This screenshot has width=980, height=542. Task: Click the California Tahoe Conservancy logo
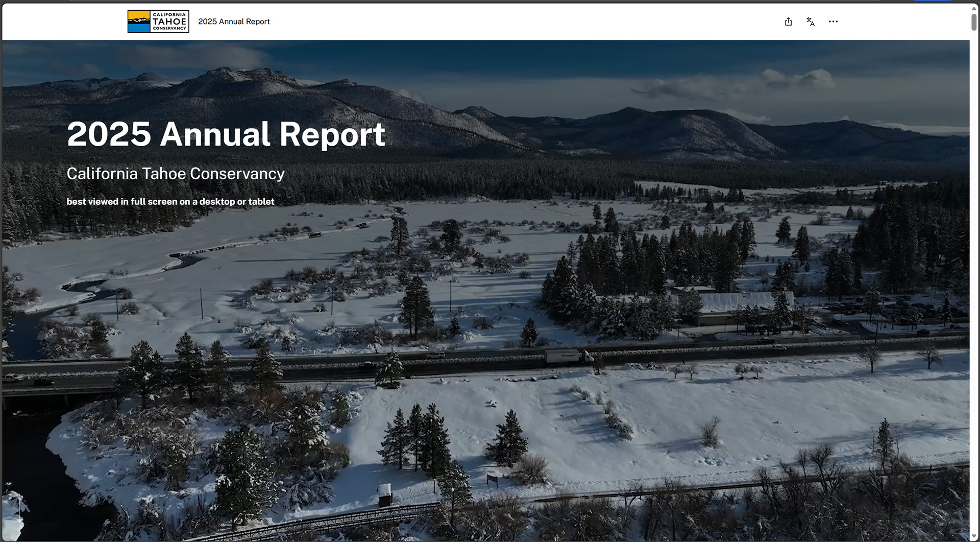point(157,21)
